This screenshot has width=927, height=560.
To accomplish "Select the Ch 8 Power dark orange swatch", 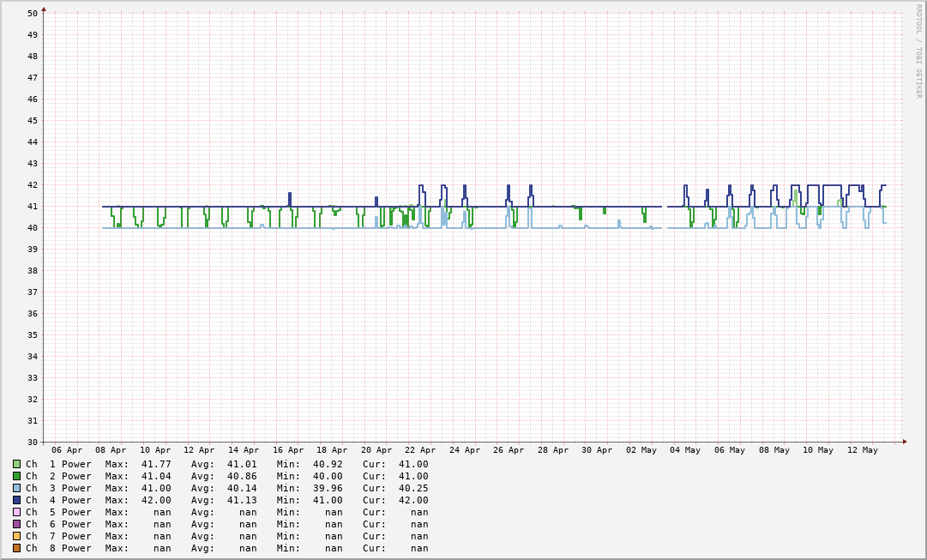I will point(16,548).
